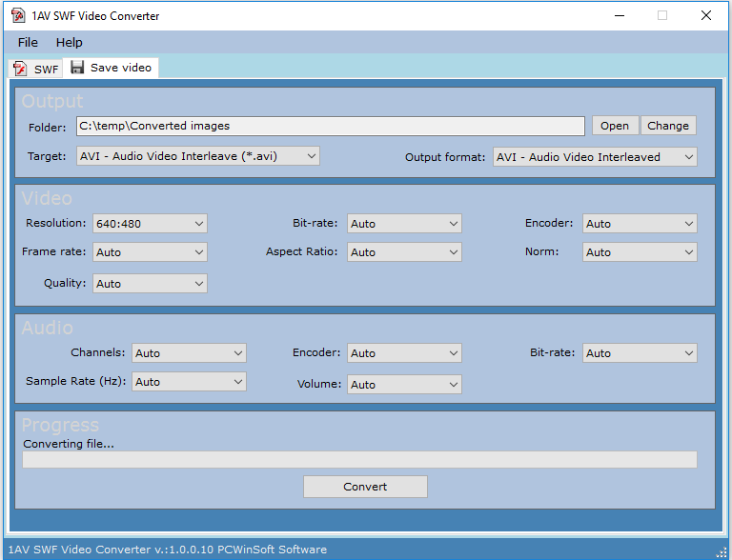732x560 pixels.
Task: Click the 'Converting file...' status label
Action: [69, 444]
